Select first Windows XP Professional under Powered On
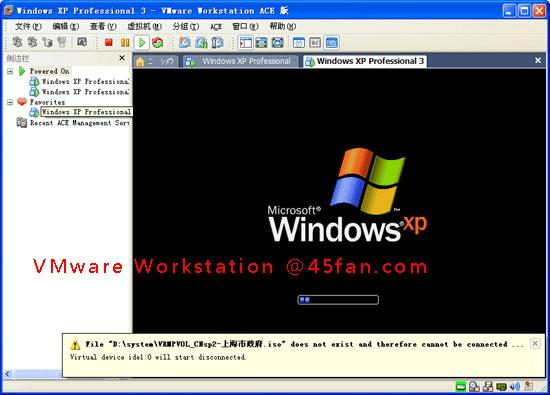The width and height of the screenshot is (550, 395). (85, 81)
